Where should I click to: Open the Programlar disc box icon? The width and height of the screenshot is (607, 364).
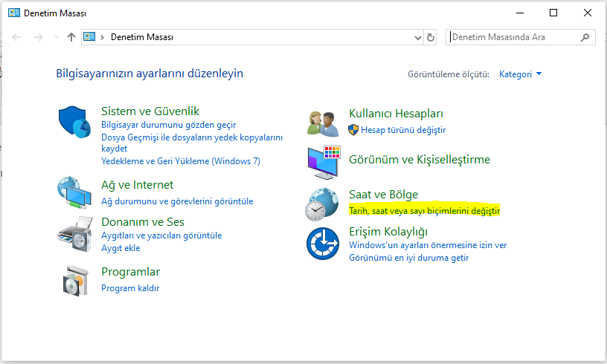75,281
